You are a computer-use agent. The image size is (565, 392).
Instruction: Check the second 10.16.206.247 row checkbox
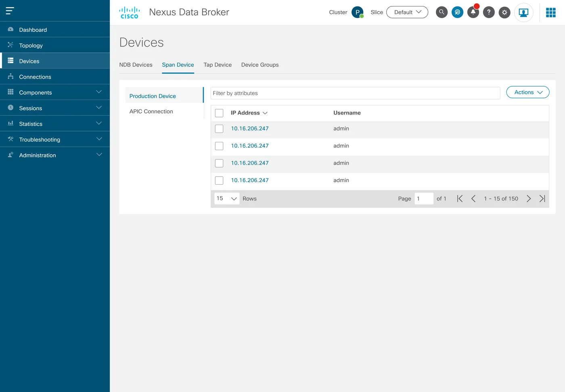(x=219, y=146)
